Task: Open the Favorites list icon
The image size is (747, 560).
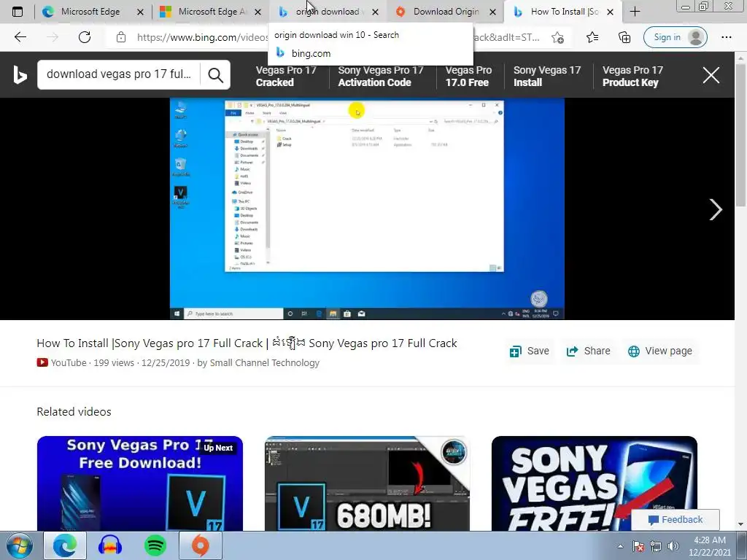Action: pyautogui.click(x=592, y=37)
